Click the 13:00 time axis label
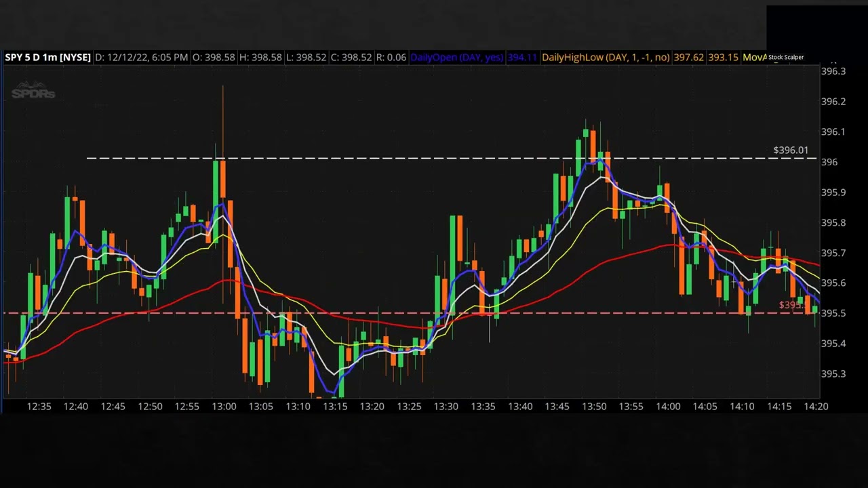This screenshot has width=868, height=488. [x=224, y=407]
